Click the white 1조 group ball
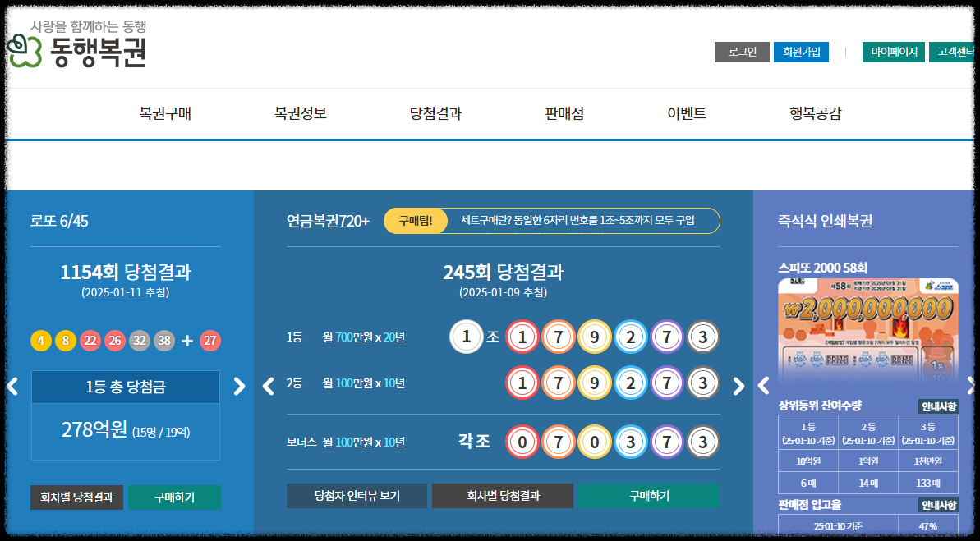This screenshot has height=541, width=980. click(467, 337)
